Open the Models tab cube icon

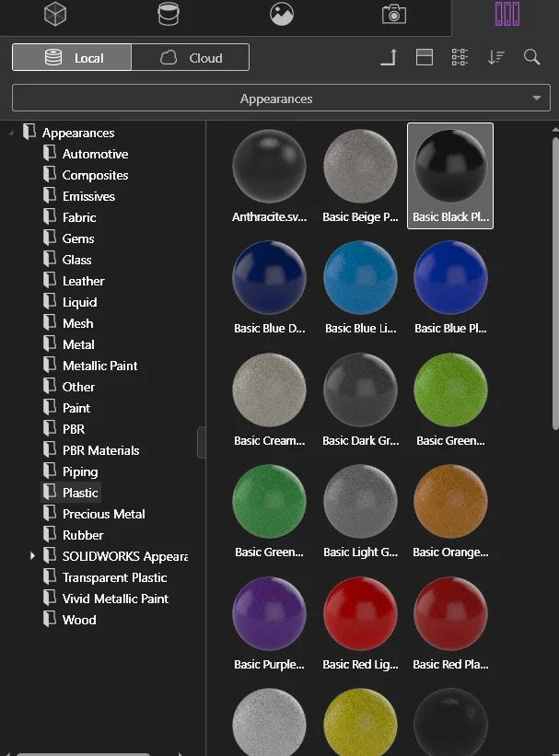click(55, 14)
